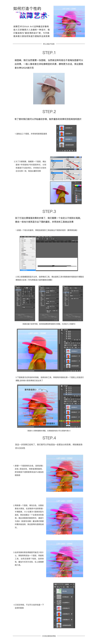Screen dimensions: 97x644
Task: Select 绿色浅色 layer row
Action: 64,591
